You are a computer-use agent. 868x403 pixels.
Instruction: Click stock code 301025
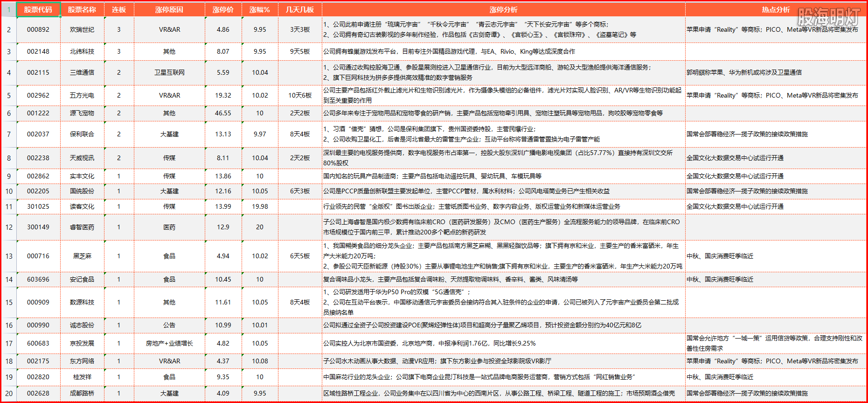[x=38, y=206]
